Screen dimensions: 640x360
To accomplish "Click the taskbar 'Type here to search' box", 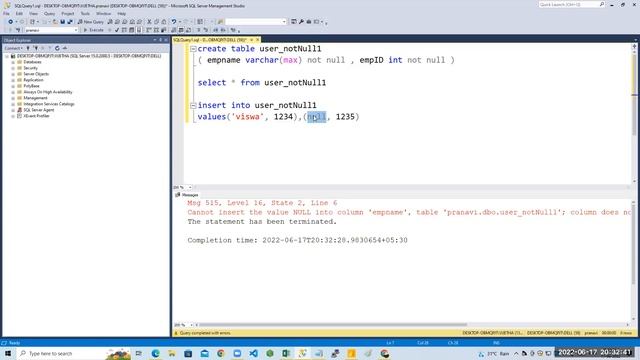I will [73, 353].
